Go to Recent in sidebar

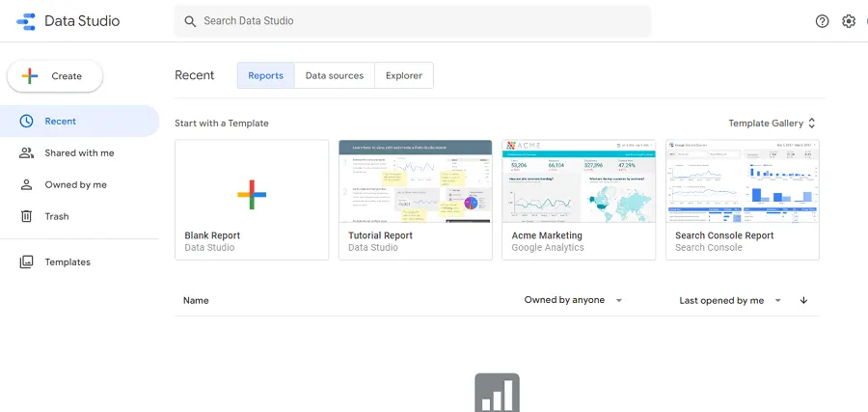pyautogui.click(x=80, y=122)
